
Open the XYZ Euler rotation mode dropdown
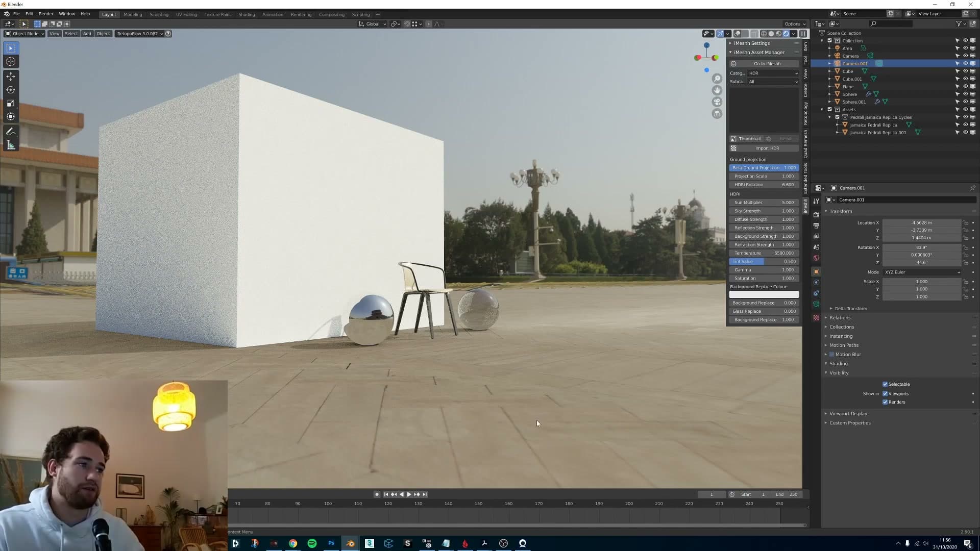click(922, 272)
